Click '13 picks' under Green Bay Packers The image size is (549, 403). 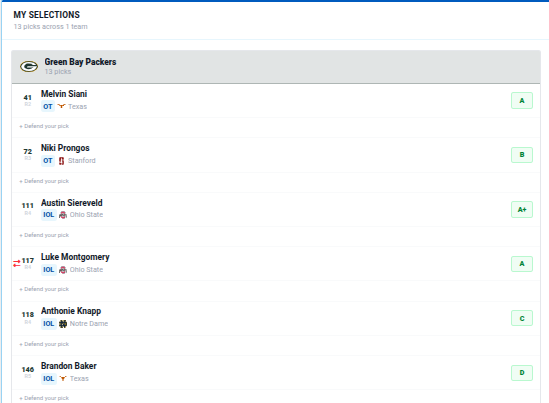click(x=58, y=71)
